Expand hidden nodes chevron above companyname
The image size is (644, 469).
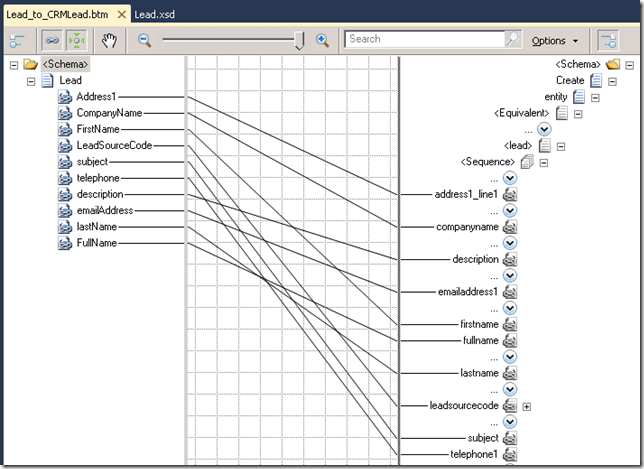click(x=510, y=211)
